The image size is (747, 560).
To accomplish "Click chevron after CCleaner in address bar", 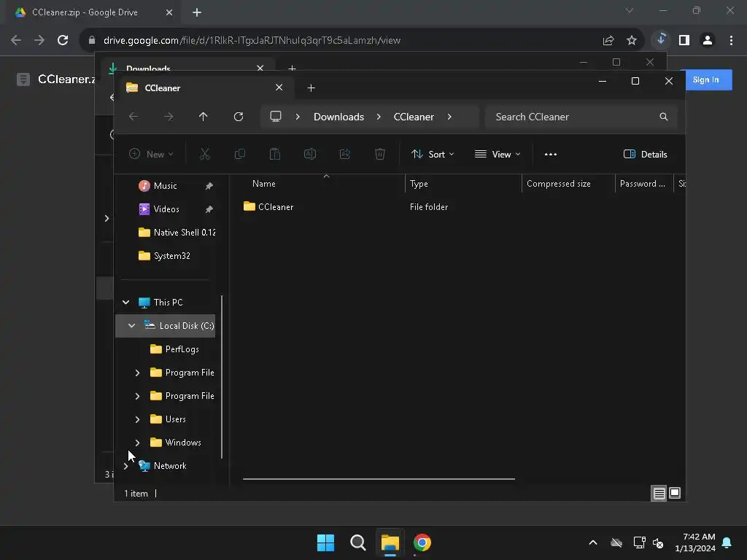I will [x=449, y=117].
